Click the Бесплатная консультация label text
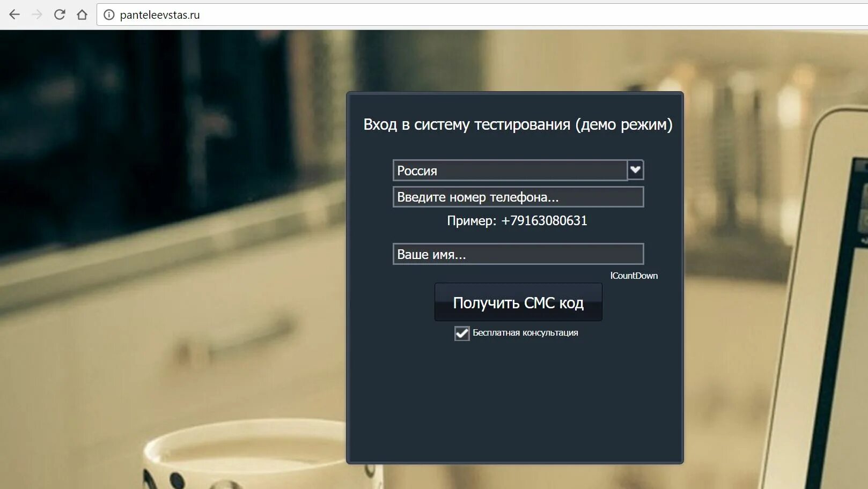The image size is (868, 489). coord(525,333)
